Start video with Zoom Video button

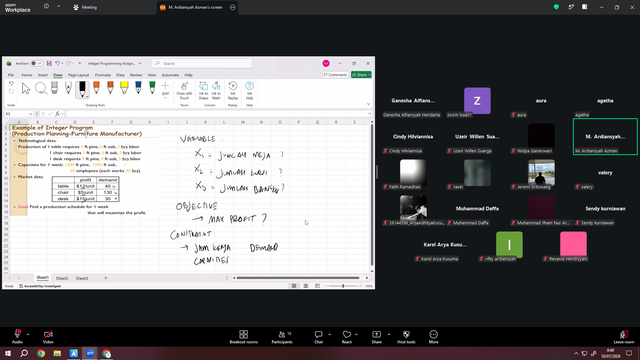[48, 337]
